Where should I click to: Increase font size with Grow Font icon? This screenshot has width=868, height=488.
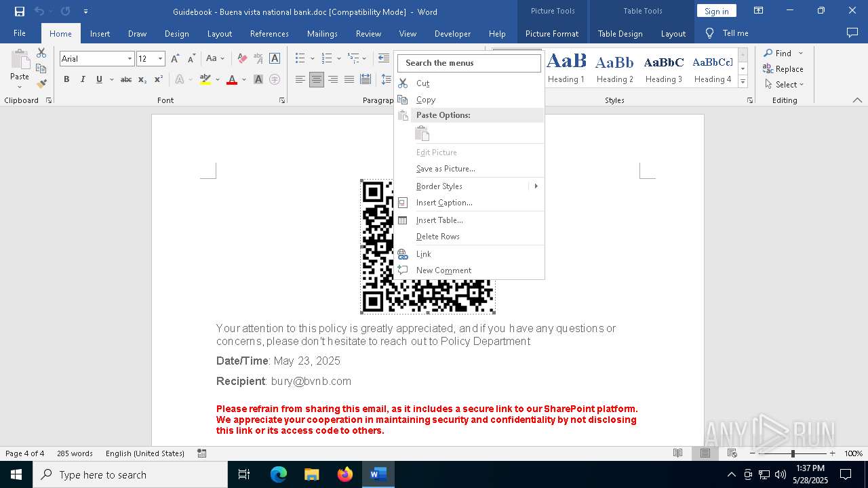click(x=175, y=59)
